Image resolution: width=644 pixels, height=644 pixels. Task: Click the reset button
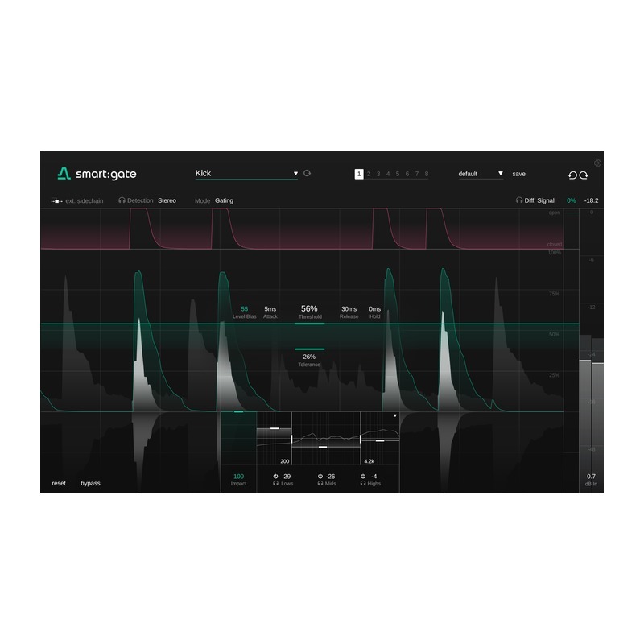59,484
